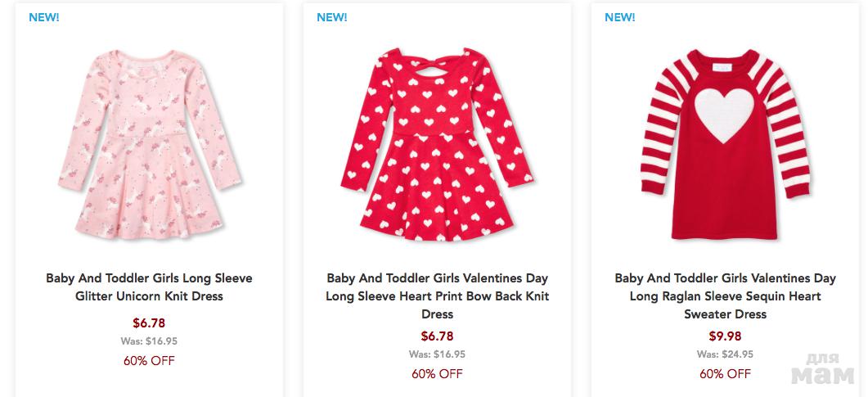The height and width of the screenshot is (397, 868).
Task: Click the Heart Print Bow Back Dress title
Action: coord(437,296)
